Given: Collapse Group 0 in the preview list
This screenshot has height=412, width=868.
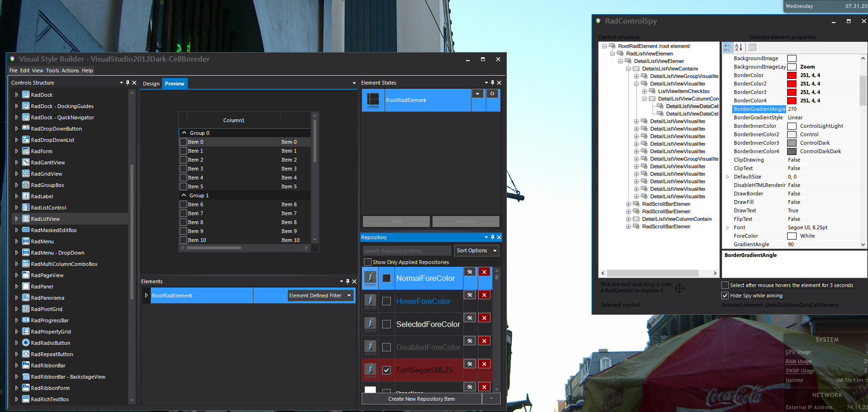Looking at the screenshot, I should (x=184, y=133).
